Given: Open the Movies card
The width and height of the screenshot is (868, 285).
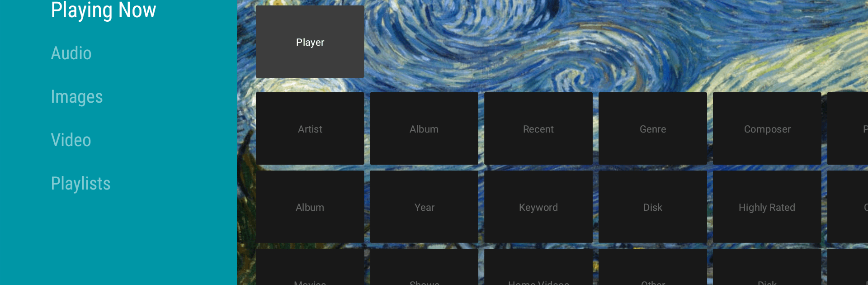Looking at the screenshot, I should coord(310,267).
